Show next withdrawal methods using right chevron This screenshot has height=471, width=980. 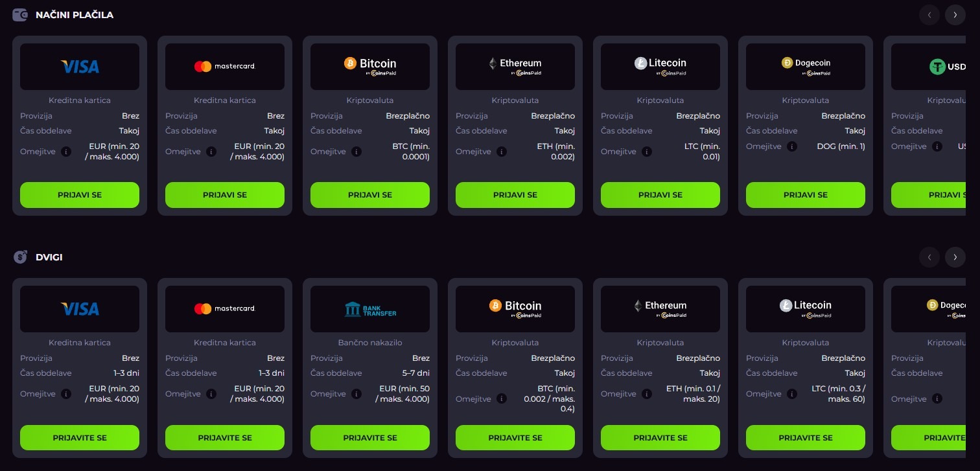coord(955,257)
